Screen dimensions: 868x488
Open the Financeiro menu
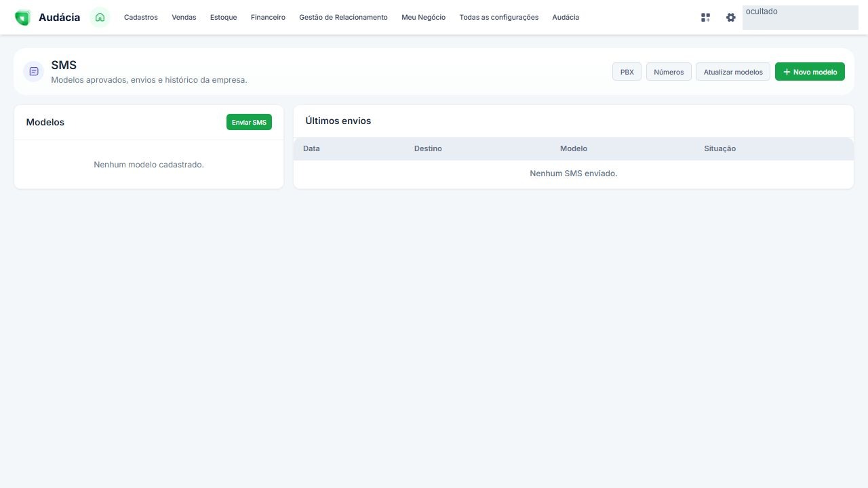click(x=268, y=18)
